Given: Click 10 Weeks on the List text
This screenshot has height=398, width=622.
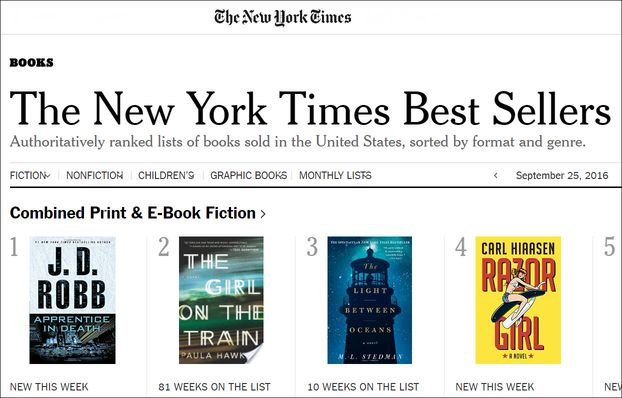Looking at the screenshot, I should point(363,386).
